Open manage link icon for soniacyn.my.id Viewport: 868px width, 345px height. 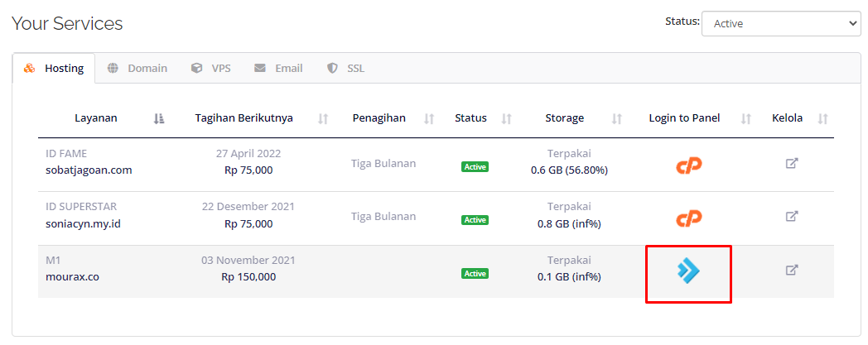pyautogui.click(x=792, y=216)
